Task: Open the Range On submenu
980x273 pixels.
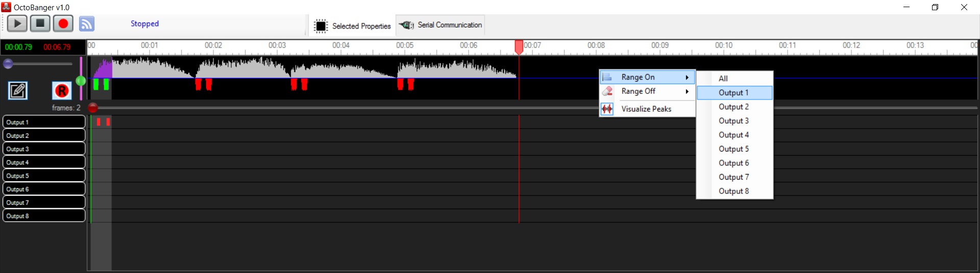Action: coord(647,77)
